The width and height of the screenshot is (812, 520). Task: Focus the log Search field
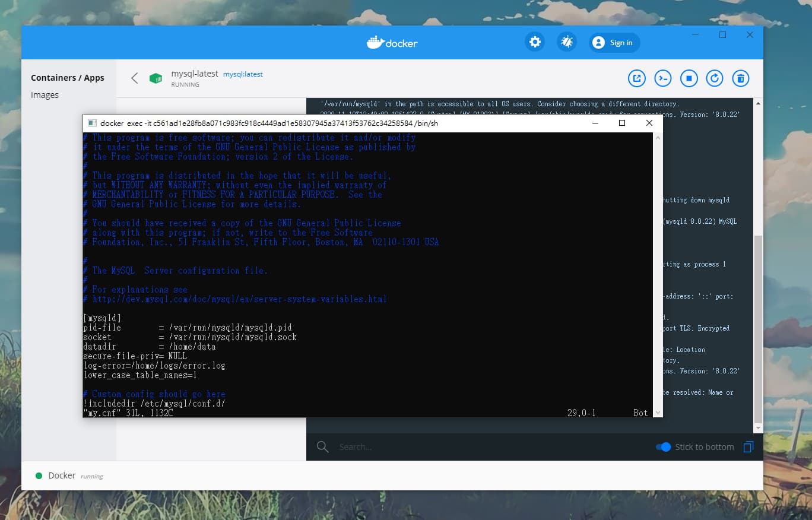tap(493, 447)
